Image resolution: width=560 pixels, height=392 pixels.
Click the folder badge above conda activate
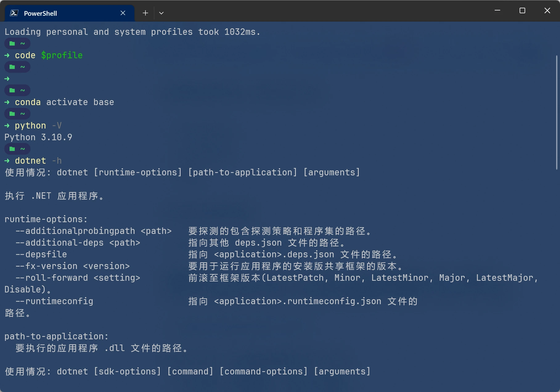[x=17, y=90]
